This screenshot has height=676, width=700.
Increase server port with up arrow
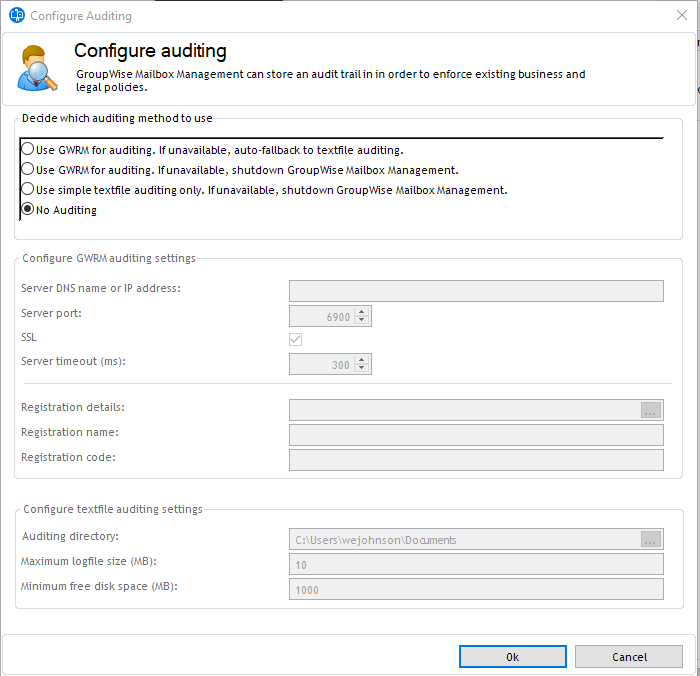coord(362,311)
